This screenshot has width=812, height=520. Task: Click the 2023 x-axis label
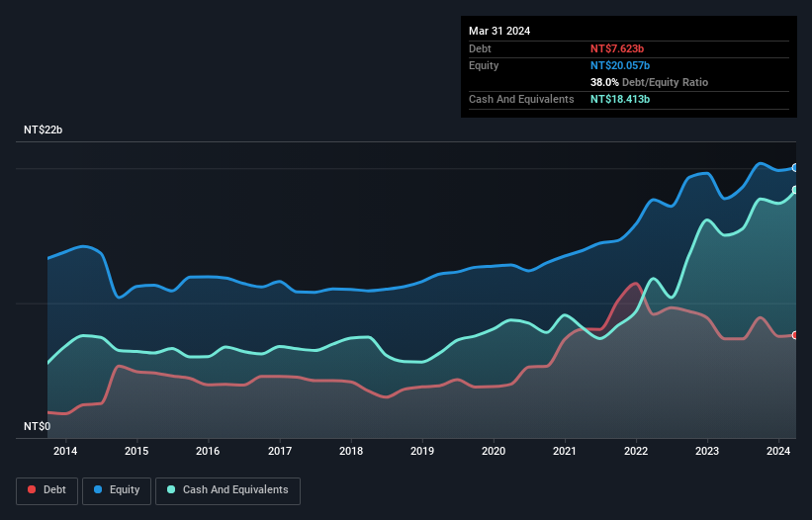707,451
